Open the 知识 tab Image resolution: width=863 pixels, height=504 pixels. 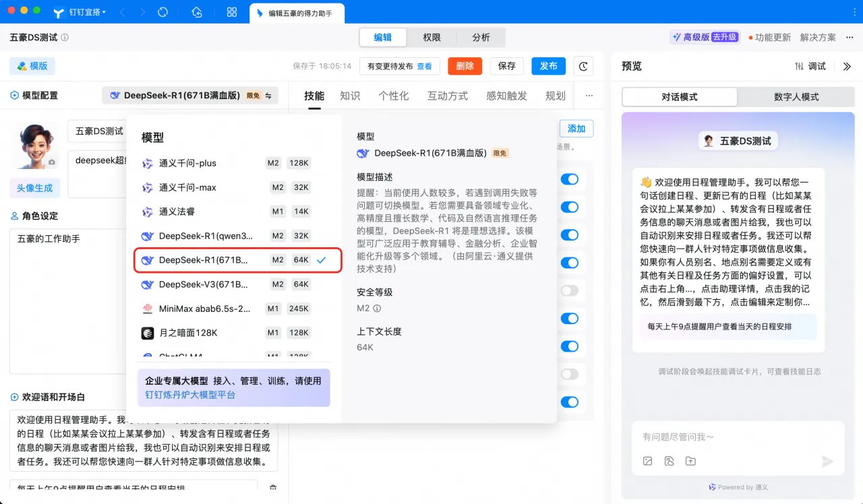pyautogui.click(x=350, y=96)
